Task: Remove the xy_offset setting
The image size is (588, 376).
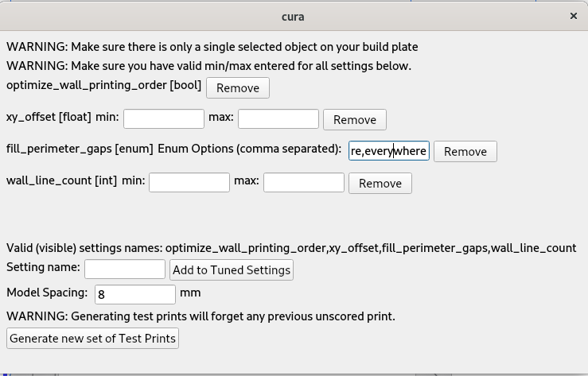Action: click(354, 119)
